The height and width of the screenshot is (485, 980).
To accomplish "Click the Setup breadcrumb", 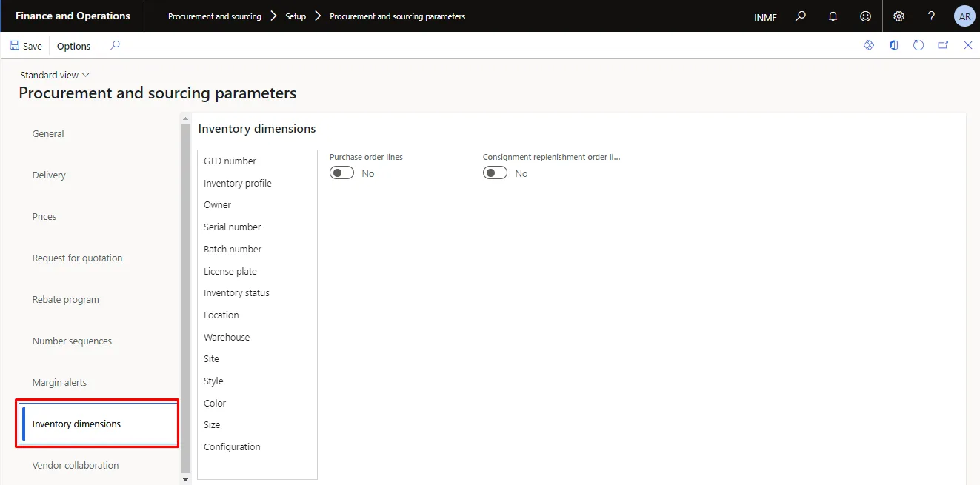I will coord(296,16).
